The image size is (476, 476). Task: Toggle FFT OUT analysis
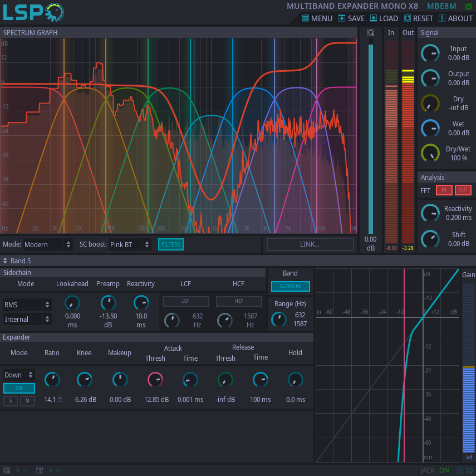click(463, 190)
